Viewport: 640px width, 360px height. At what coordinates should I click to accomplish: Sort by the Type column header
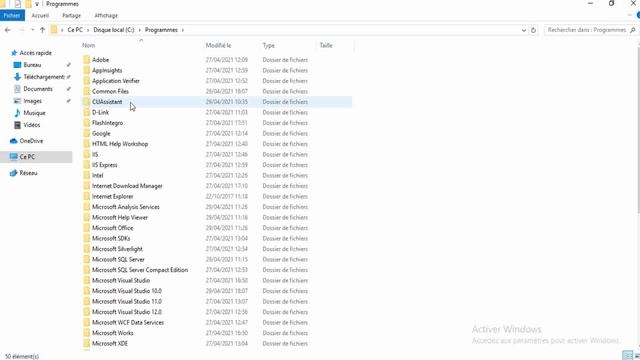pos(269,45)
